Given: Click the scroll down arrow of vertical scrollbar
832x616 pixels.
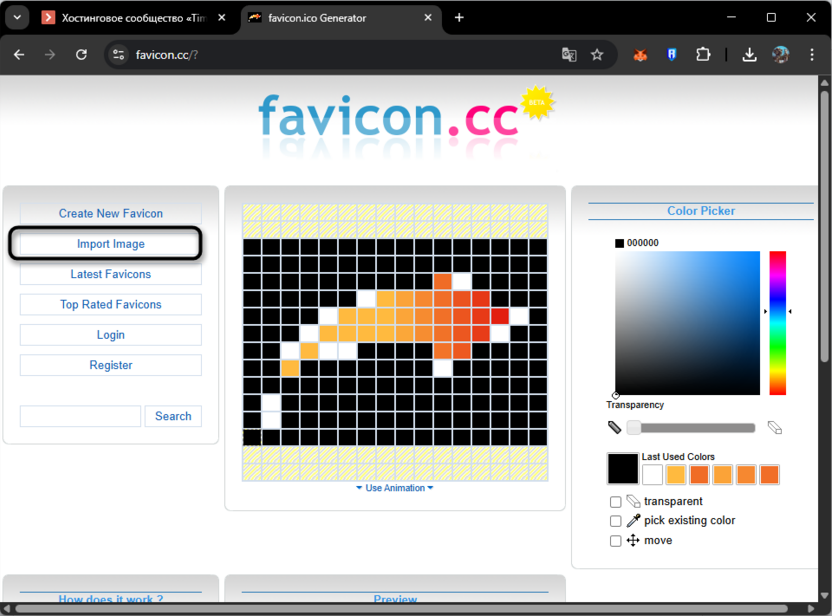Looking at the screenshot, I should click(x=824, y=595).
